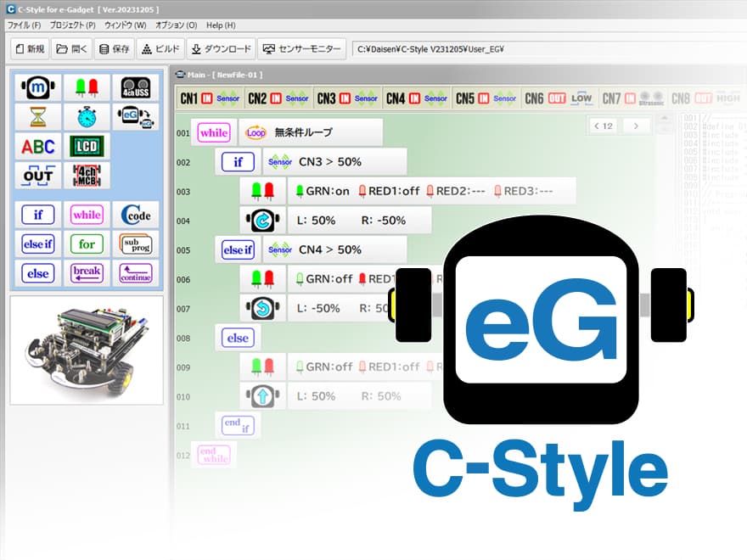Choose the hourglass wait block
Screen dimensions: 747x560
pyautogui.click(x=37, y=116)
